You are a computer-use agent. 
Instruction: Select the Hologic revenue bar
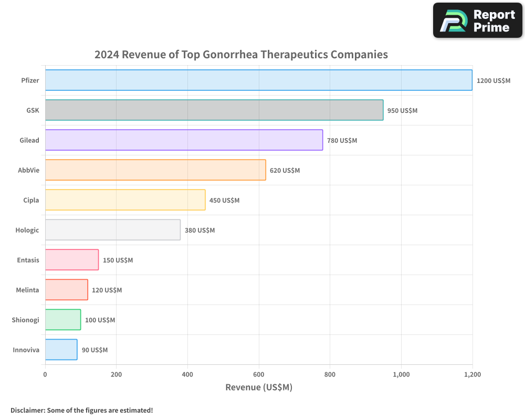point(113,230)
